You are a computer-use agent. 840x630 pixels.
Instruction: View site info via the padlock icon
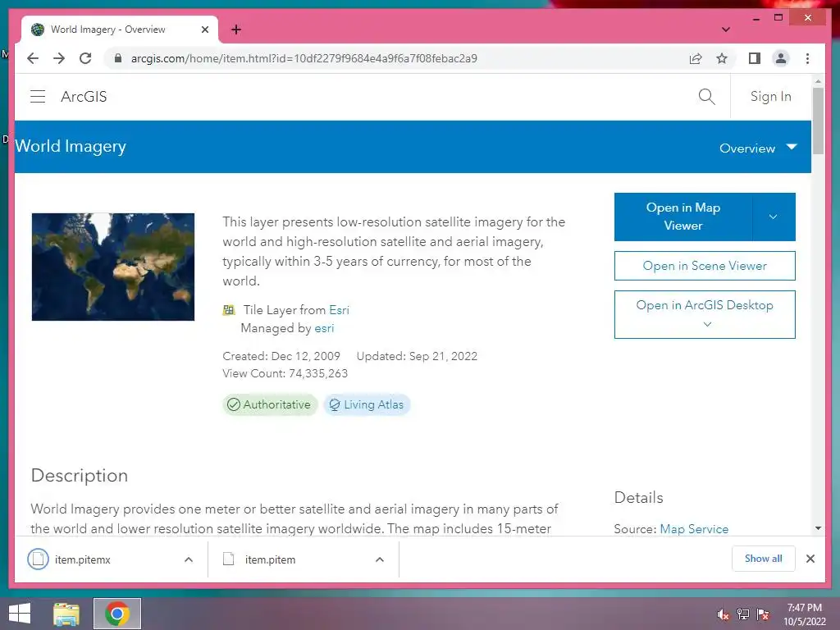(118, 58)
